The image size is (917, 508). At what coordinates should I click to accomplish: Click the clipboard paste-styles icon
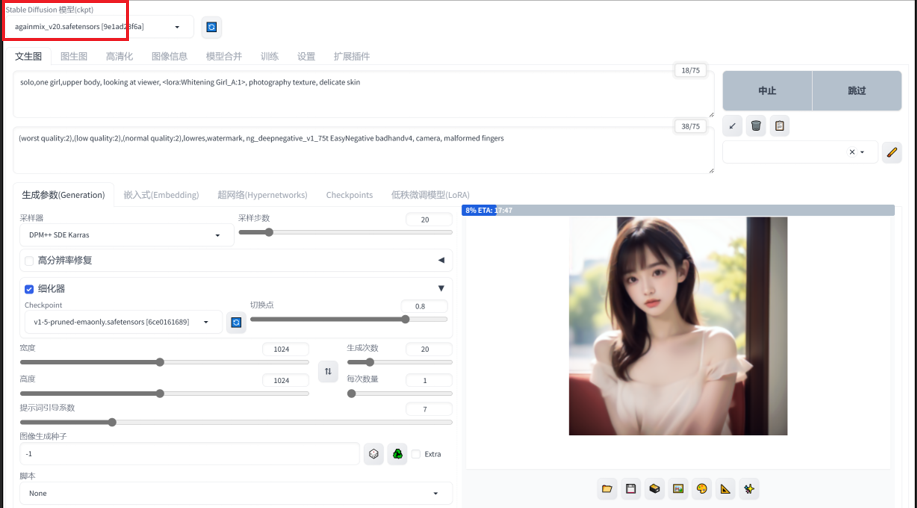click(780, 126)
